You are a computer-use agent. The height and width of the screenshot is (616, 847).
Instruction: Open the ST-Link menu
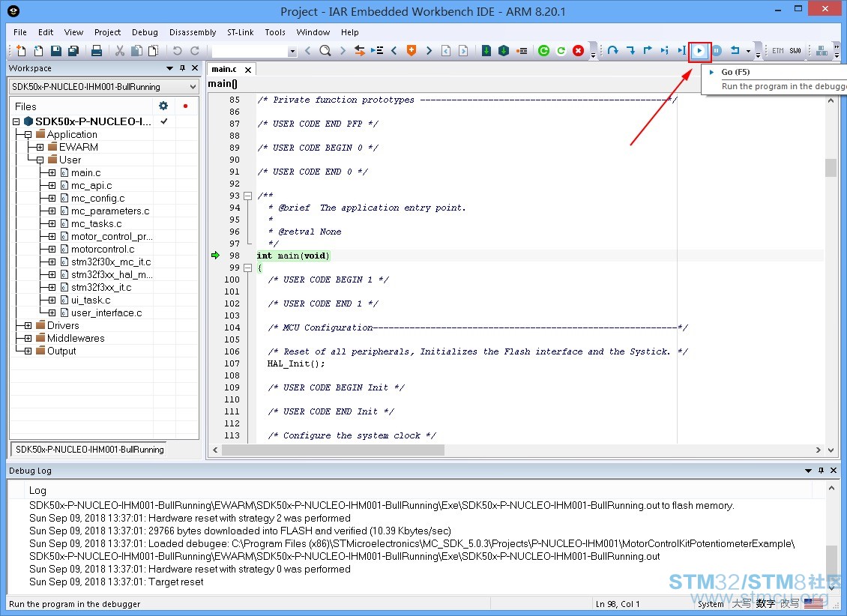(240, 32)
